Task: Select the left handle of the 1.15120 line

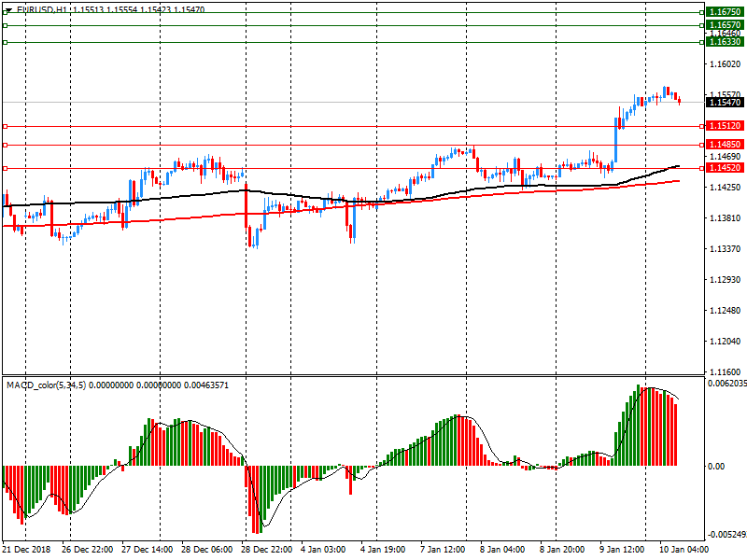Action: click(5, 126)
